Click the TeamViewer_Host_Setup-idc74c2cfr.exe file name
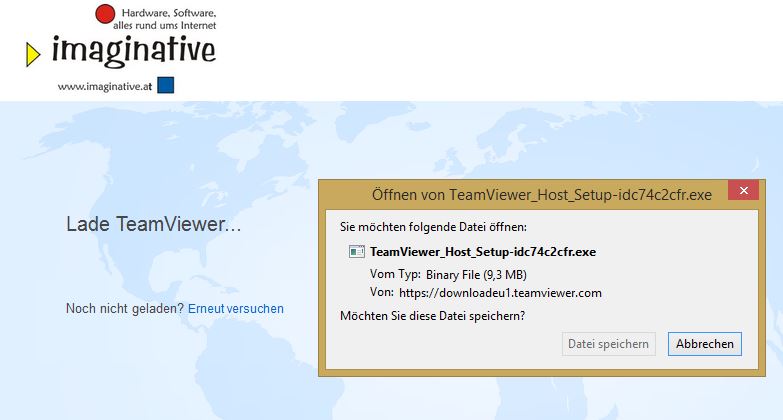This screenshot has width=783, height=420. [483, 252]
